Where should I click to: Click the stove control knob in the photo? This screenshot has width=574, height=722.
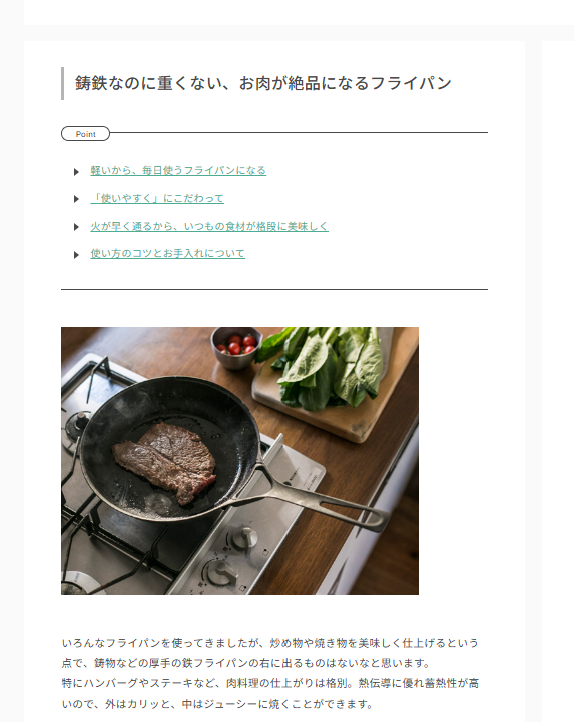[x=245, y=538]
